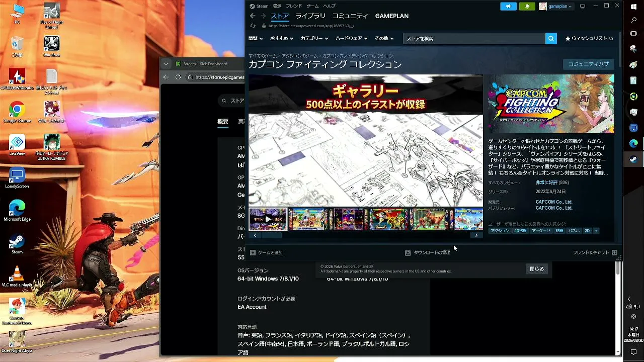Add a tag with the plus button
The height and width of the screenshot is (362, 644).
click(x=596, y=231)
